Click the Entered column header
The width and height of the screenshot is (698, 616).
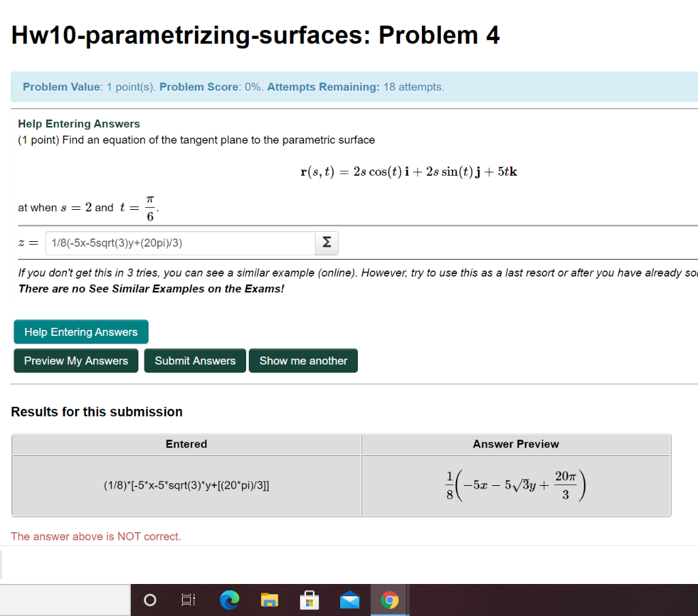click(x=186, y=444)
